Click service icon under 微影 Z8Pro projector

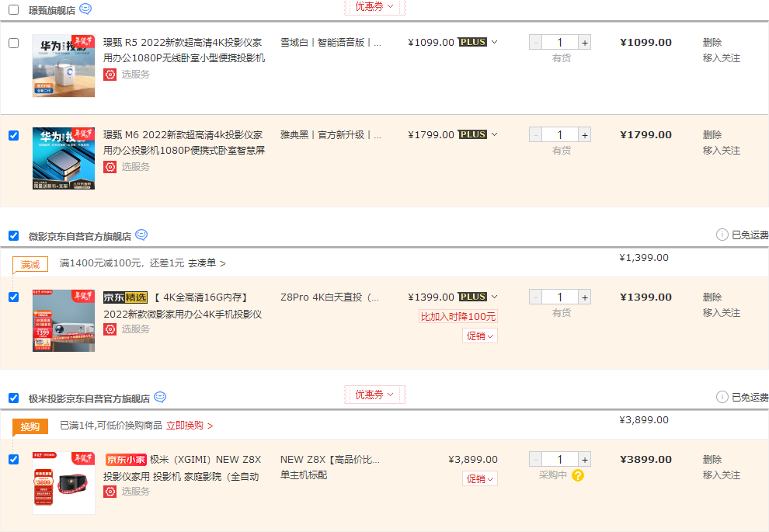110,329
